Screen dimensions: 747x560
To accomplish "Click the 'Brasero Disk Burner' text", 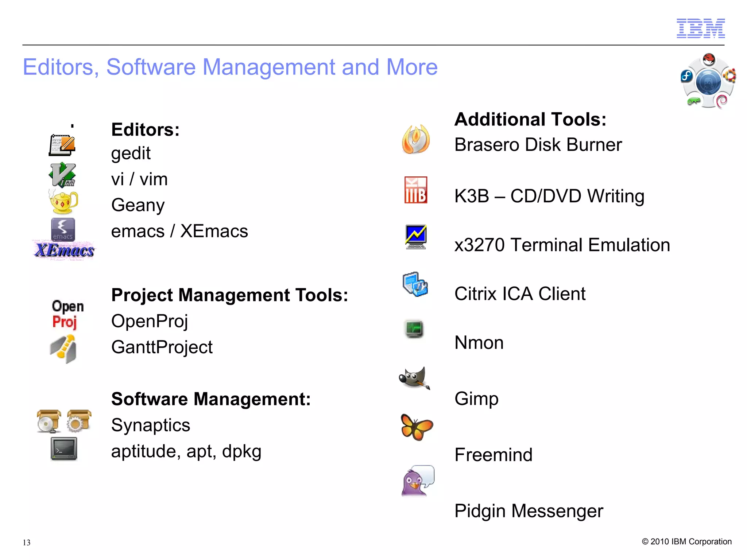I will [x=538, y=145].
